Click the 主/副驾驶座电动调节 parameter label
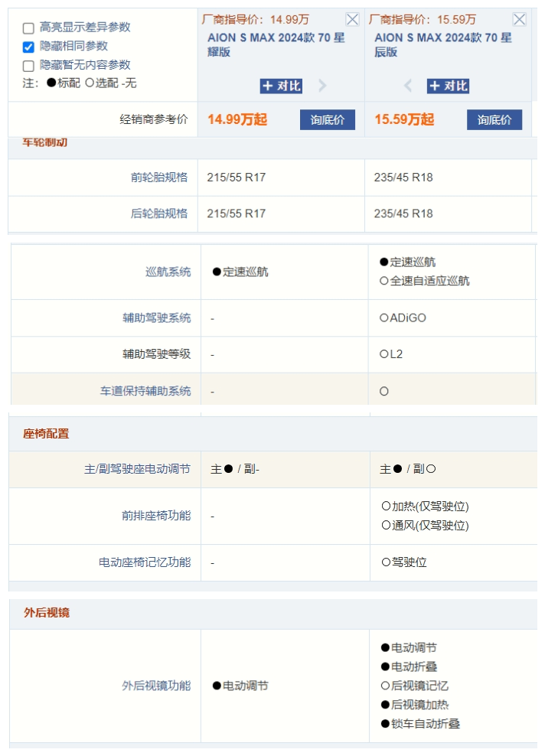Image resolution: width=545 pixels, height=756 pixels. pos(137,469)
